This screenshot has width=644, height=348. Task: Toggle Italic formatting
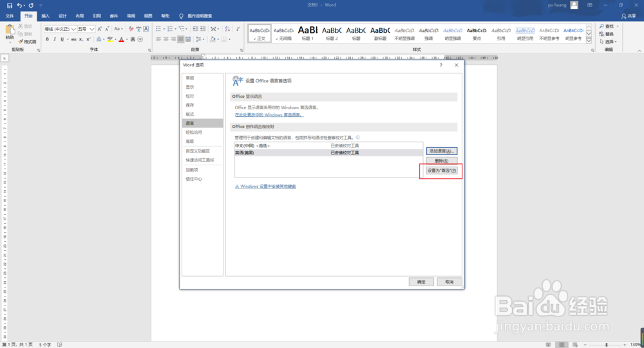click(x=55, y=39)
